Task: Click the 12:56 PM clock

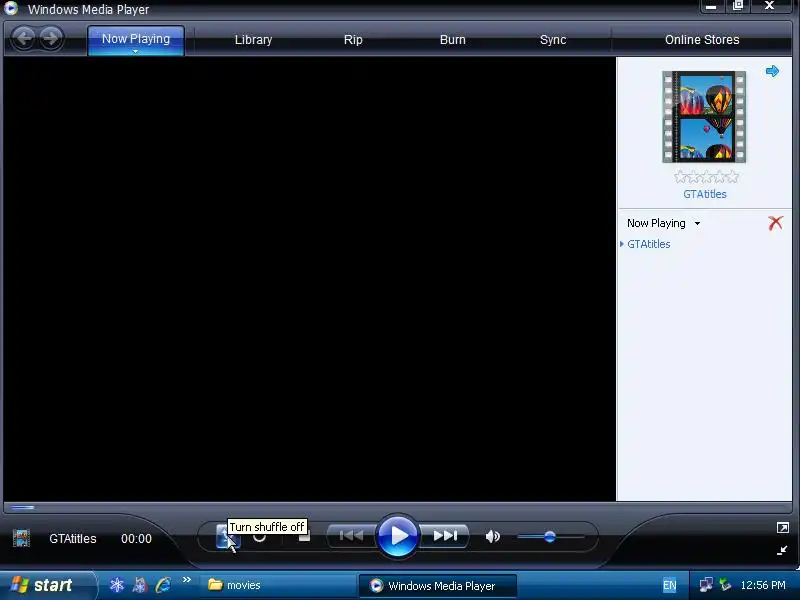Action: tap(763, 585)
